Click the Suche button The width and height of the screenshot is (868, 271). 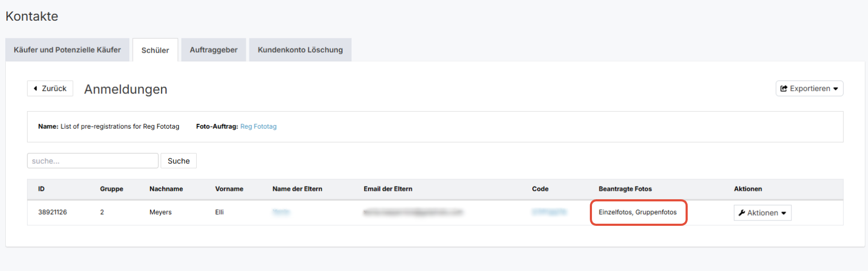[179, 161]
